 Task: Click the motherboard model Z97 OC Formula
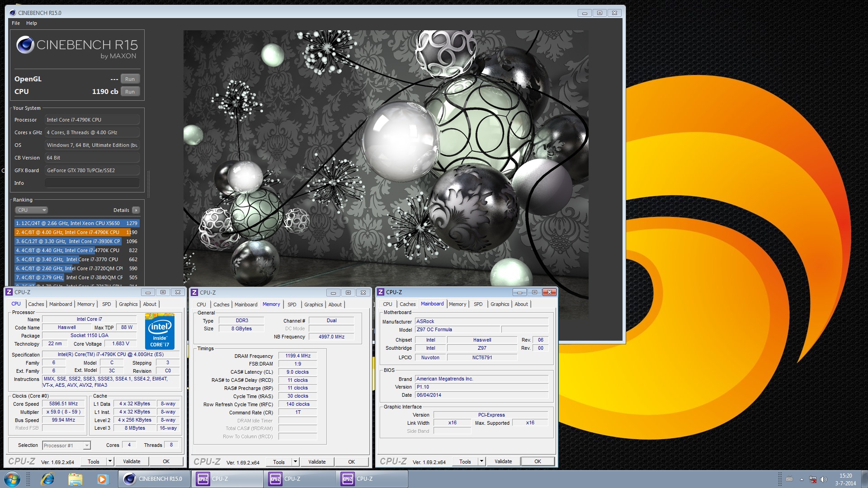point(458,330)
